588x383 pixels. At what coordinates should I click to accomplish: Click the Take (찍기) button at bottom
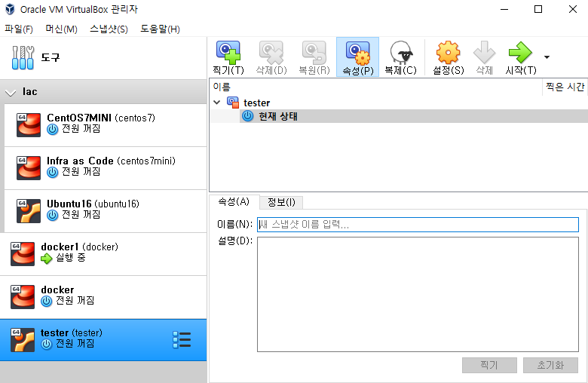click(489, 365)
